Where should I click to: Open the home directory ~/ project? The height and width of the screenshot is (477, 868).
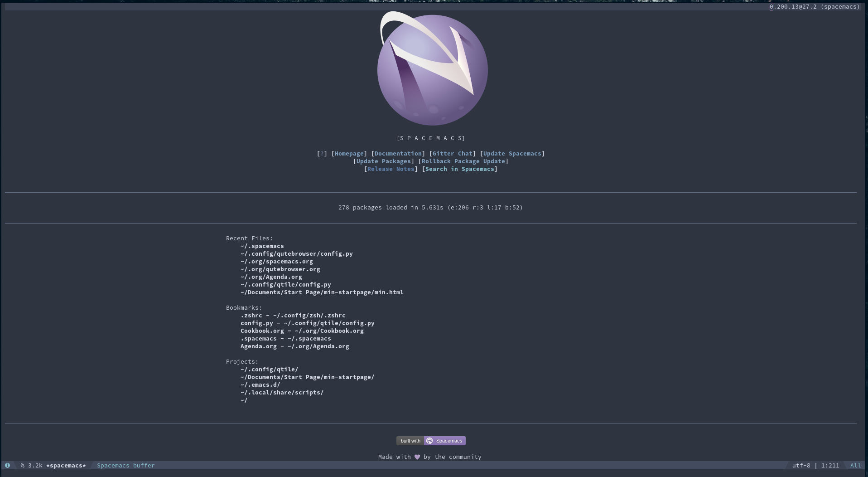(244, 400)
